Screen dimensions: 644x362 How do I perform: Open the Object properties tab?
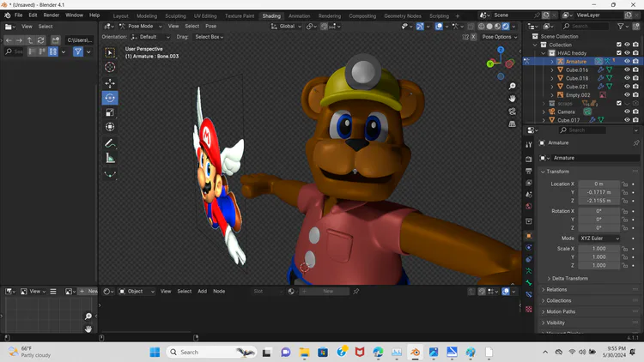click(x=529, y=236)
